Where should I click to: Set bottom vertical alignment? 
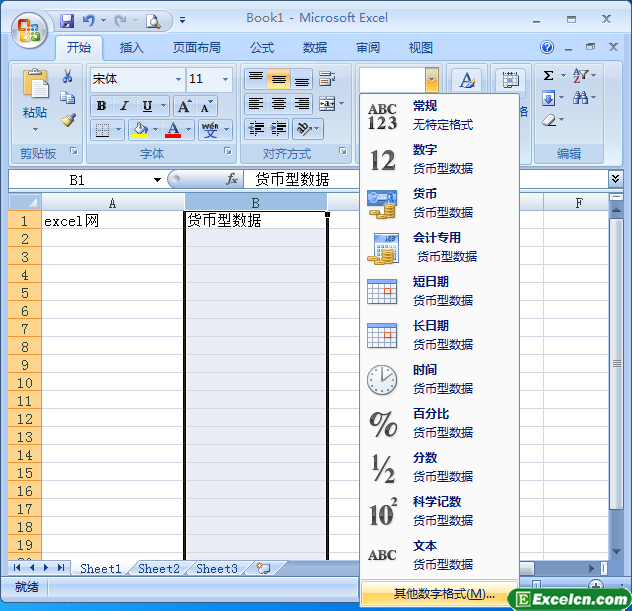point(302,79)
